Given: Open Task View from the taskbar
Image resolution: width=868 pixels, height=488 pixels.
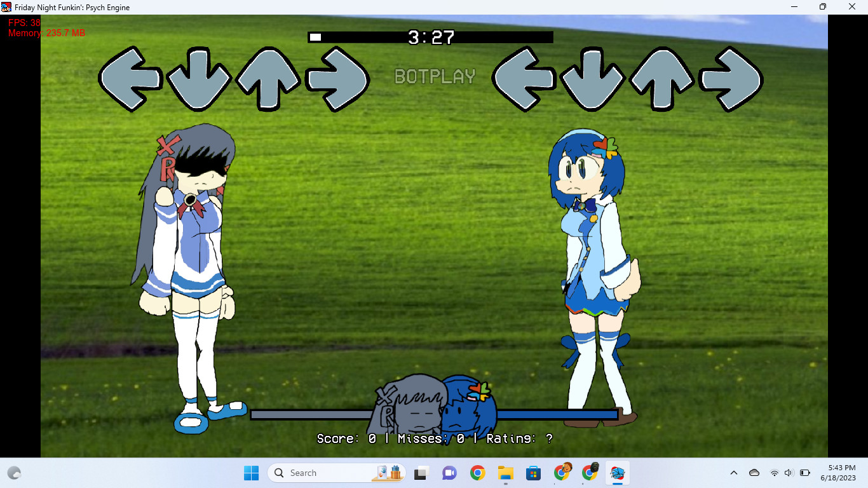Looking at the screenshot, I should pos(421,473).
